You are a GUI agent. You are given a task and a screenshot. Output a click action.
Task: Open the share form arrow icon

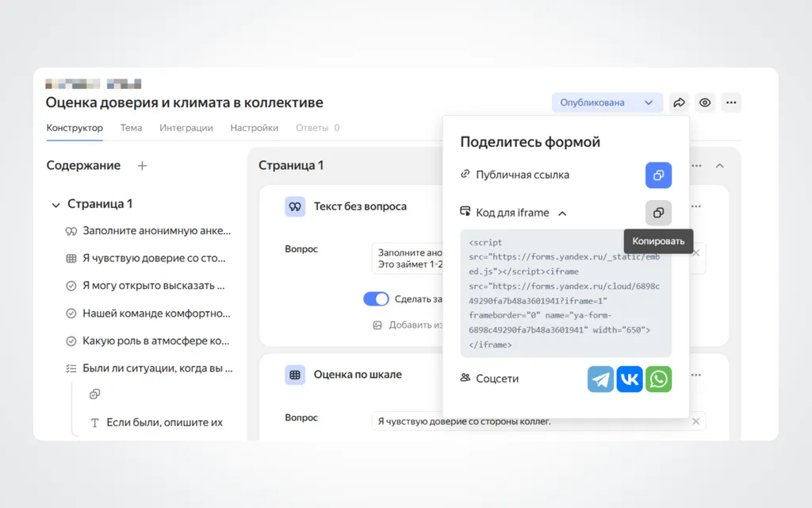[x=679, y=102]
